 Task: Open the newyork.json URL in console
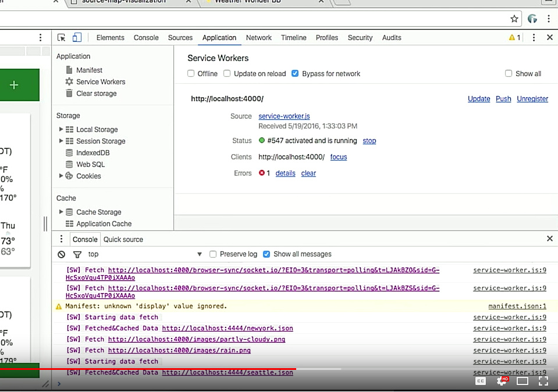pyautogui.click(x=228, y=328)
